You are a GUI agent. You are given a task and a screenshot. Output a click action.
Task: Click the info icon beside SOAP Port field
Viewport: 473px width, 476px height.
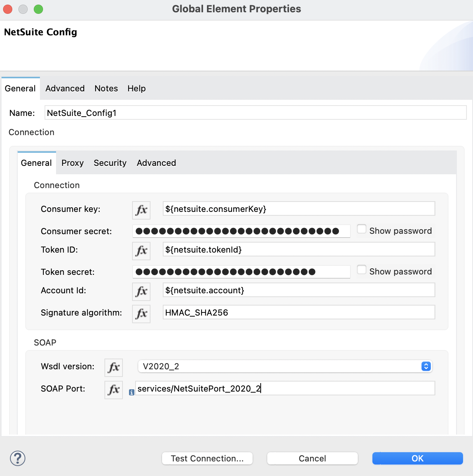[132, 392]
